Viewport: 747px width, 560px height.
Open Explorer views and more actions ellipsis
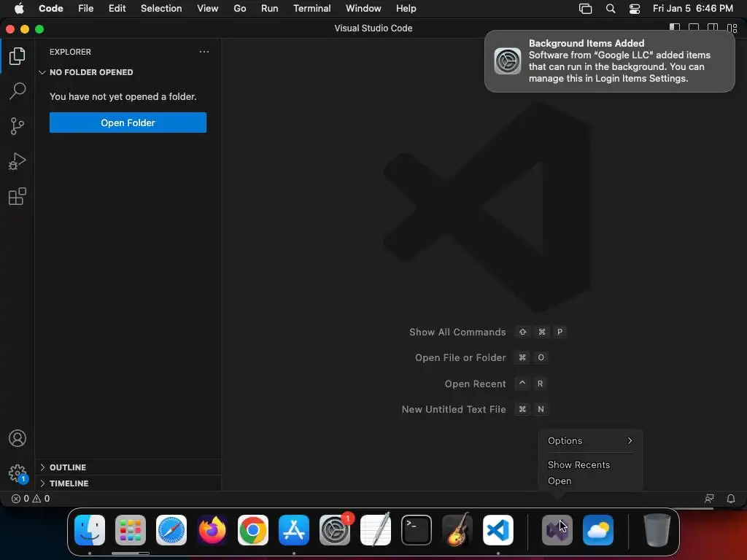pos(204,52)
